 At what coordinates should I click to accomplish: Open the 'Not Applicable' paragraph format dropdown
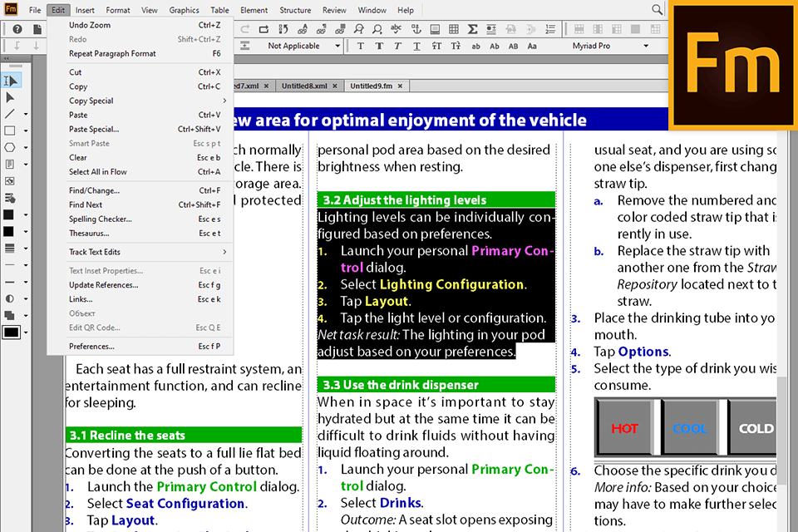pos(337,46)
